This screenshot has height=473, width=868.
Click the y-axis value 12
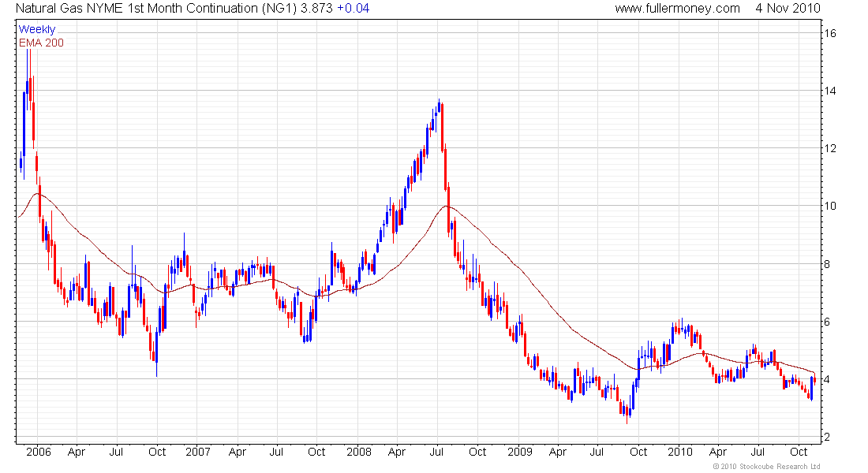point(830,148)
